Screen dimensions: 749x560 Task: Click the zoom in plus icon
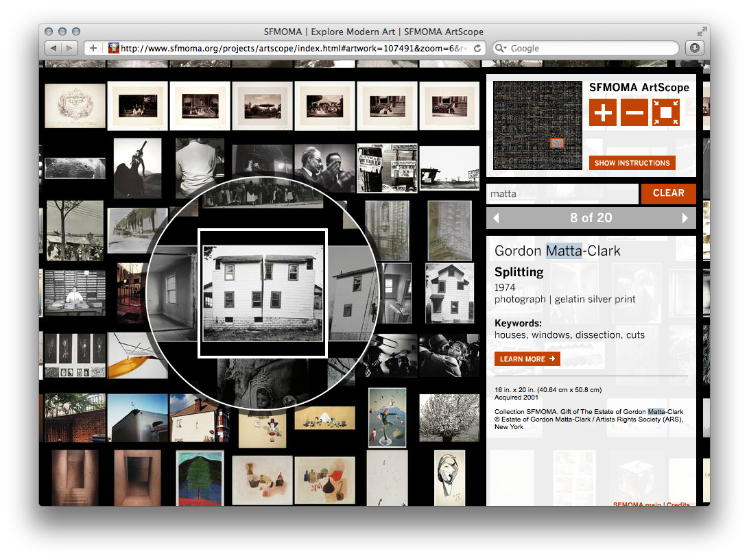[602, 112]
